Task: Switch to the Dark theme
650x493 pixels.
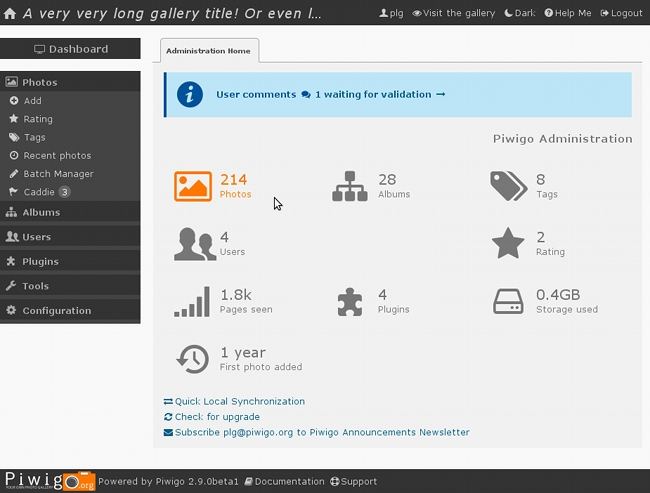Action: [519, 13]
